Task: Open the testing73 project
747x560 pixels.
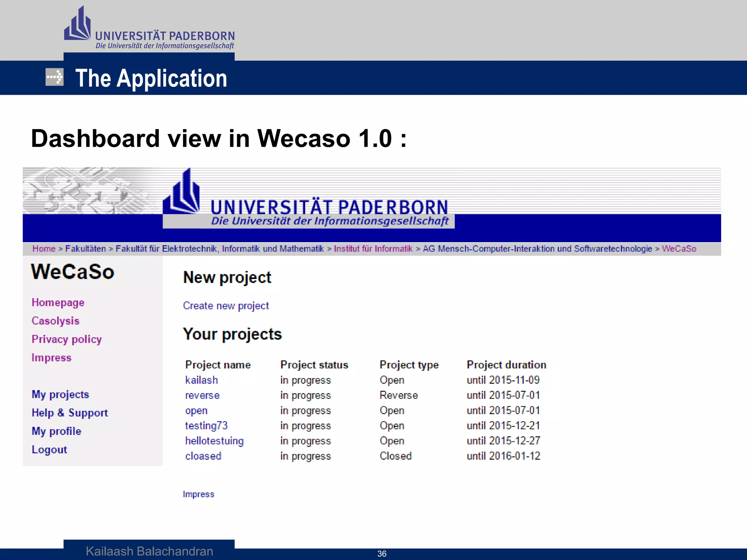Action: 206,426
